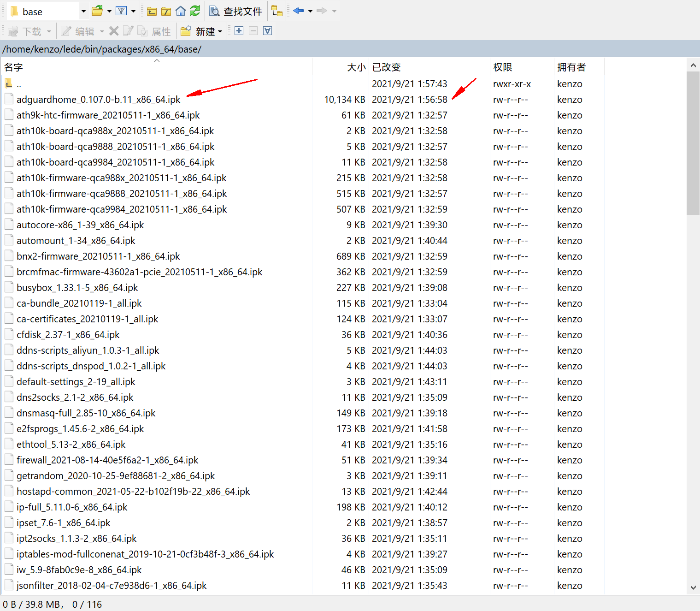Go to parent directory
This screenshot has height=611, width=700.
point(152,11)
